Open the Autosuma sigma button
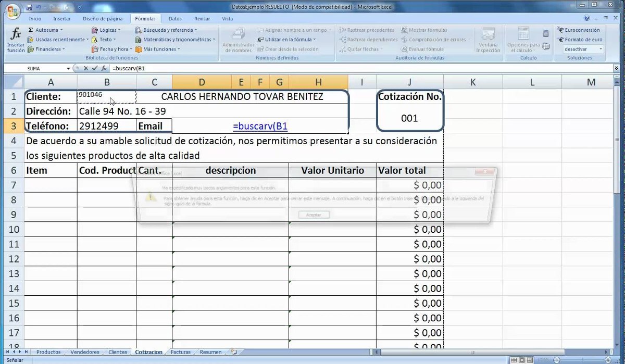The width and height of the screenshot is (625, 364). pos(45,30)
